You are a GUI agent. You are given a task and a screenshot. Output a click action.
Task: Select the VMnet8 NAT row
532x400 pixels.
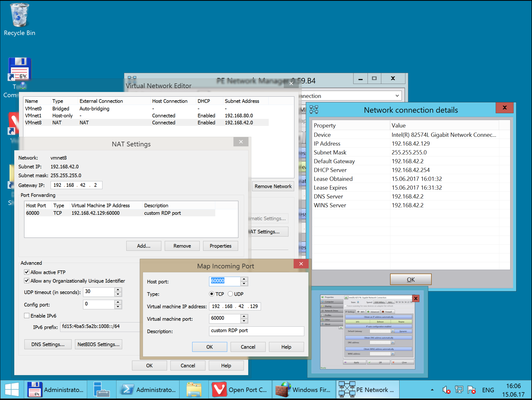pos(146,122)
